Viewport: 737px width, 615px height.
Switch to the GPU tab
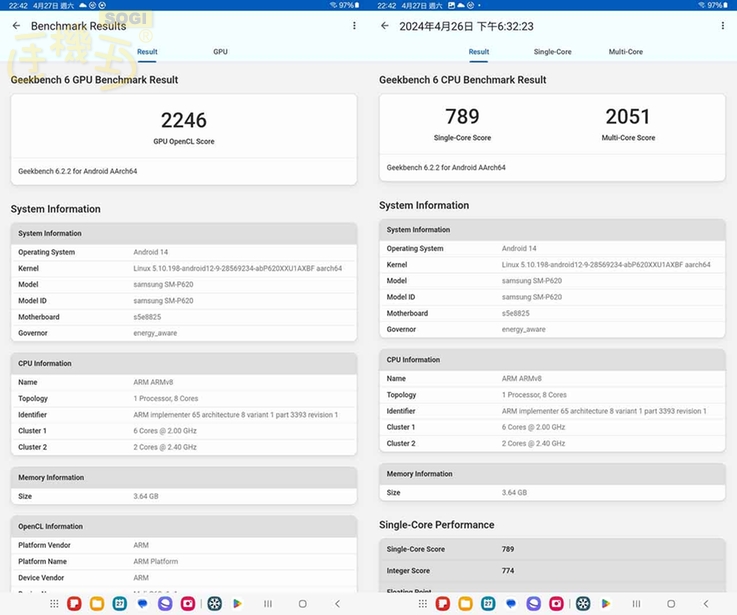[220, 52]
